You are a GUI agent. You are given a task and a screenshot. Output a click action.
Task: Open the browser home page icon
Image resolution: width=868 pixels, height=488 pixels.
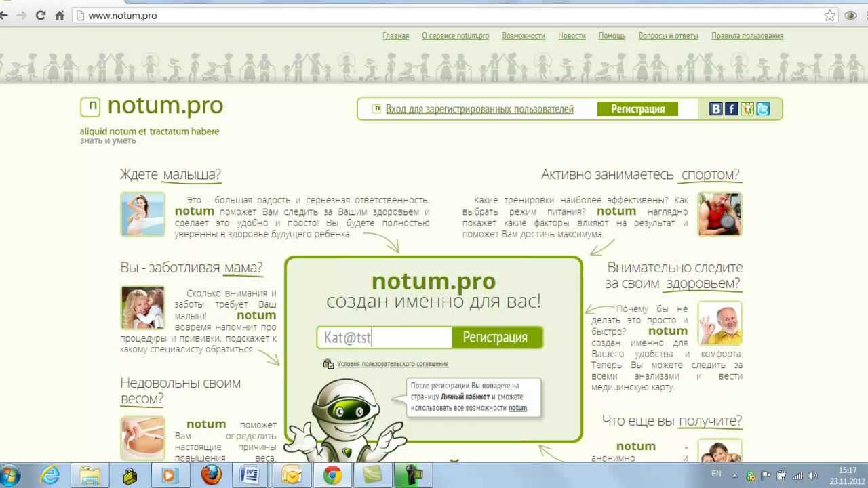59,15
